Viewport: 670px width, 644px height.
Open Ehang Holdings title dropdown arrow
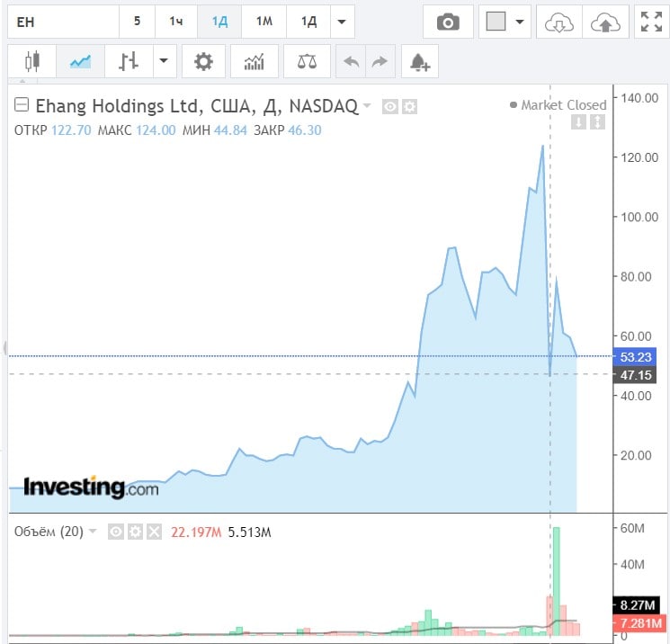pos(367,105)
